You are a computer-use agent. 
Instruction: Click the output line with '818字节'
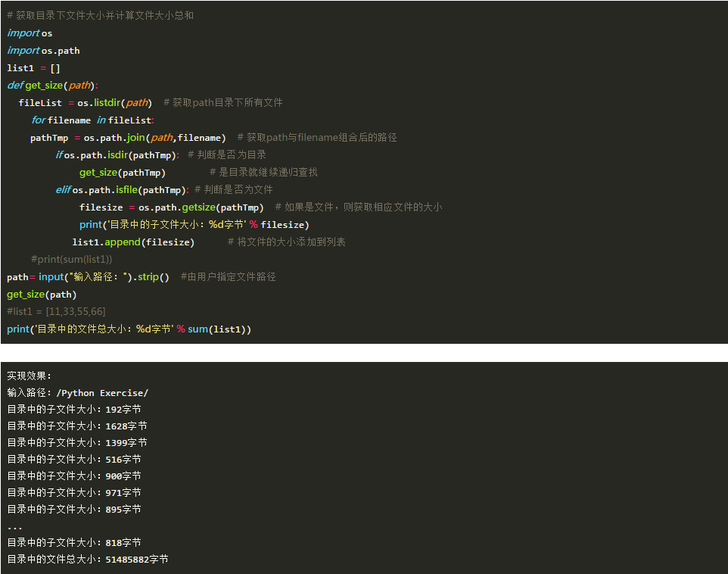point(74,542)
